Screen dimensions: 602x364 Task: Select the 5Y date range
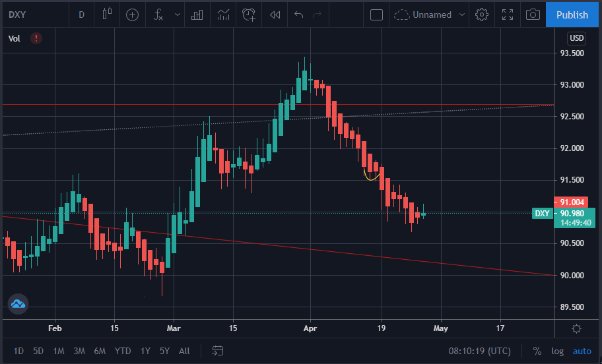(x=164, y=351)
